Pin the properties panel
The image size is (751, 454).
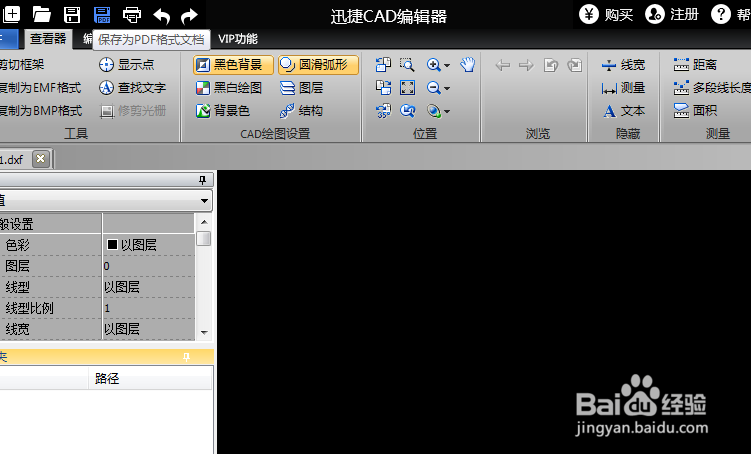coord(202,180)
